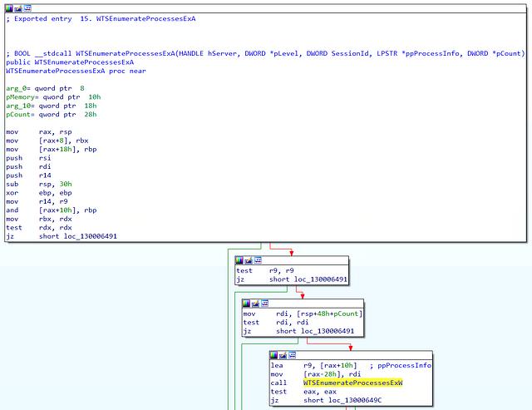
Task: Select the highlighted WTSEnumerateProcessesExW call target
Action: point(352,383)
